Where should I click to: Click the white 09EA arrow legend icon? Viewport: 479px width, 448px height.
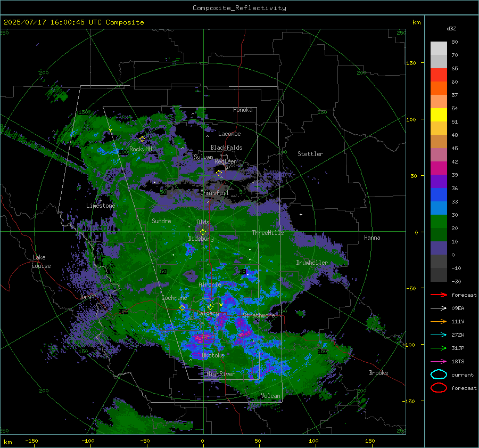pyautogui.click(x=439, y=308)
